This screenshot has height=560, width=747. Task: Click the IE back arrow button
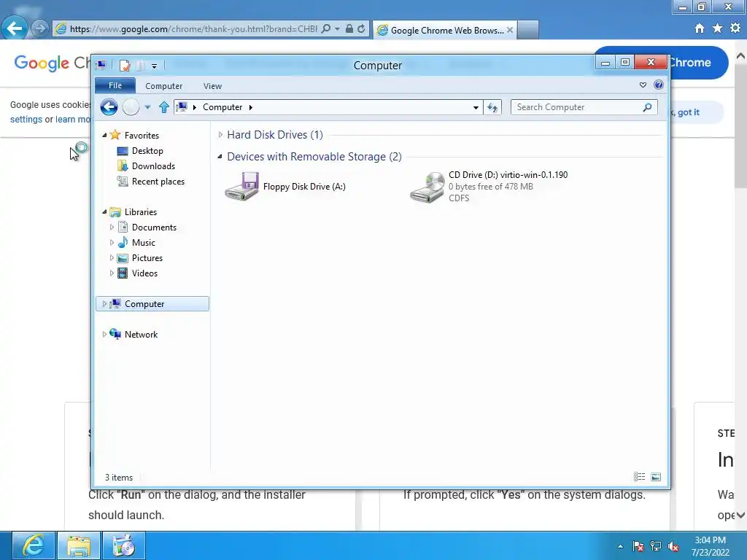tap(14, 28)
